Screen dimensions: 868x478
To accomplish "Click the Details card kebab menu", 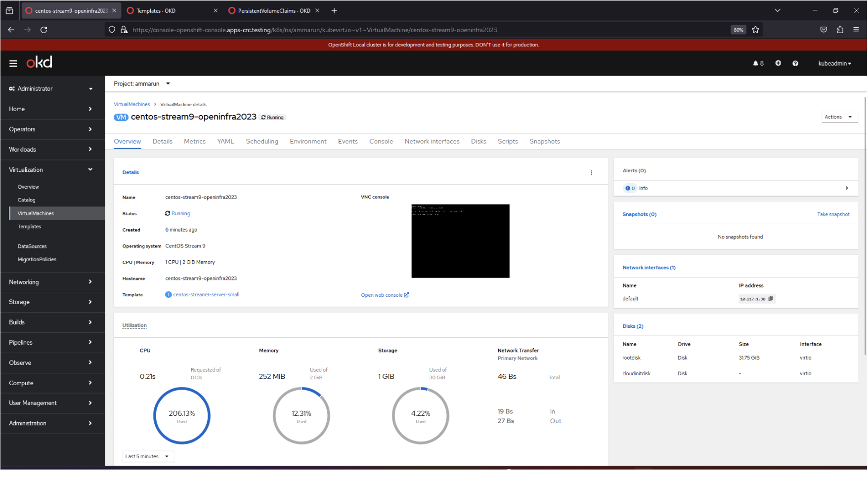I will tap(591, 173).
